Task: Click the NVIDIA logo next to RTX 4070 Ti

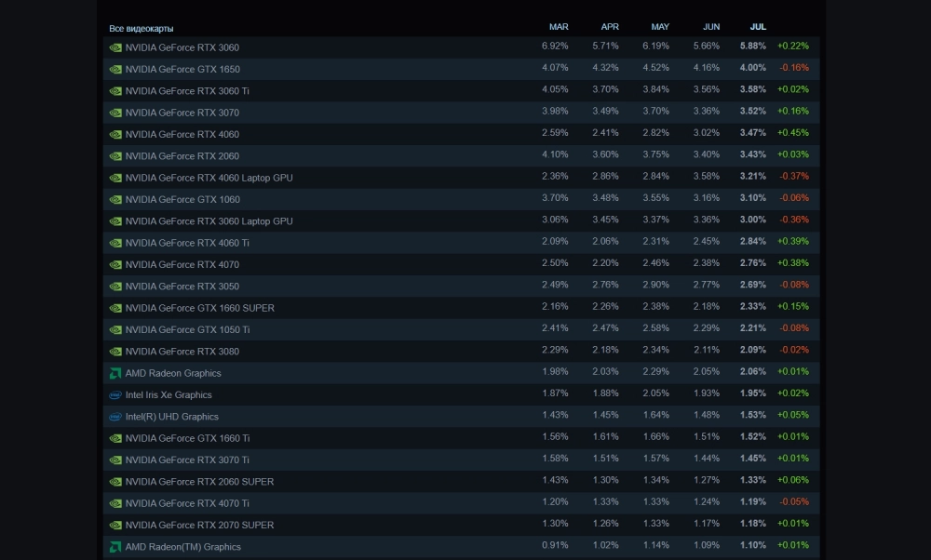Action: 115,503
